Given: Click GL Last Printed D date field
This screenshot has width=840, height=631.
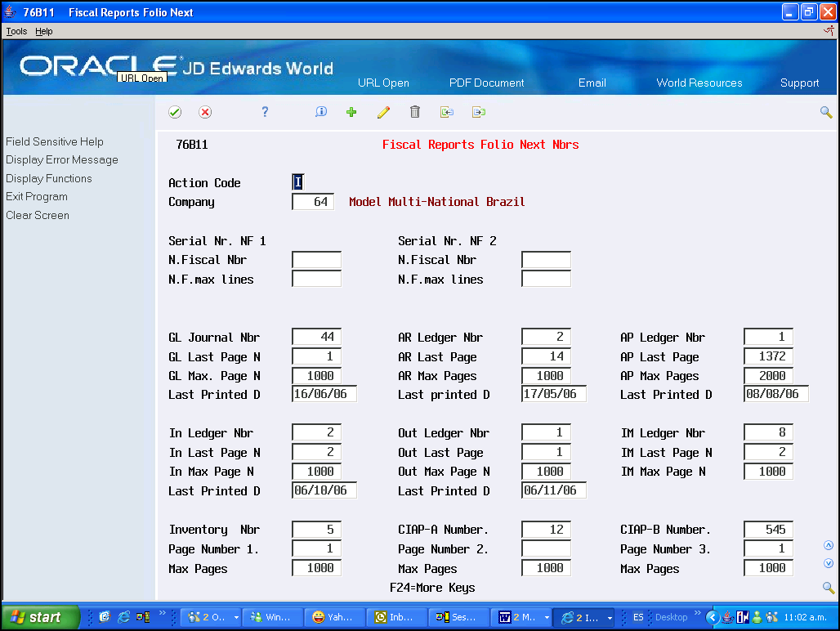Looking at the screenshot, I should tap(324, 394).
